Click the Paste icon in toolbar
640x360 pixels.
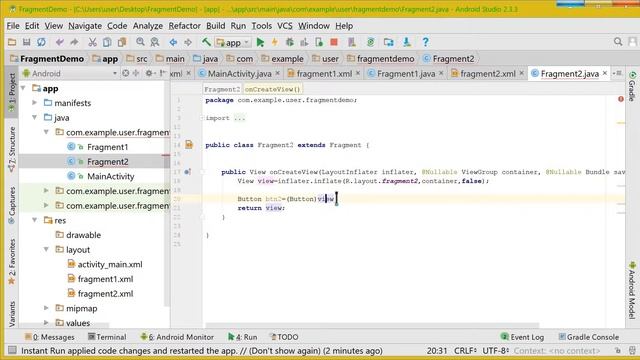tap(122, 42)
